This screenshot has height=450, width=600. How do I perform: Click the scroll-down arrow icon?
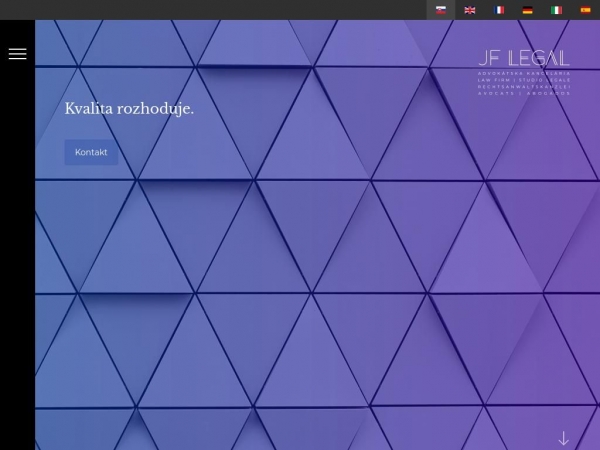tap(564, 439)
